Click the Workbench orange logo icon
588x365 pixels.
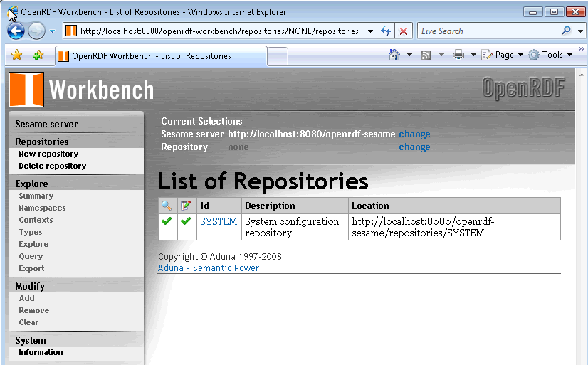(x=26, y=90)
